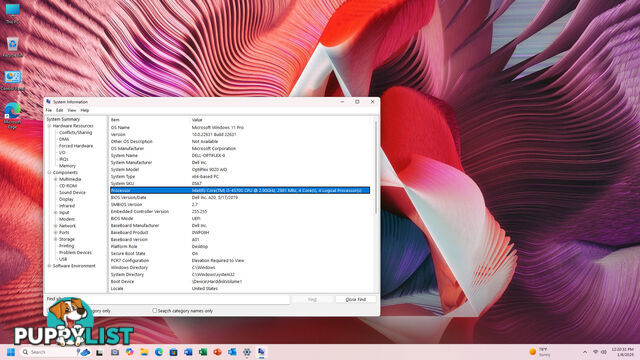The width and height of the screenshot is (640, 360).
Task: Select the BIOS Version/Date row
Action: 240,197
